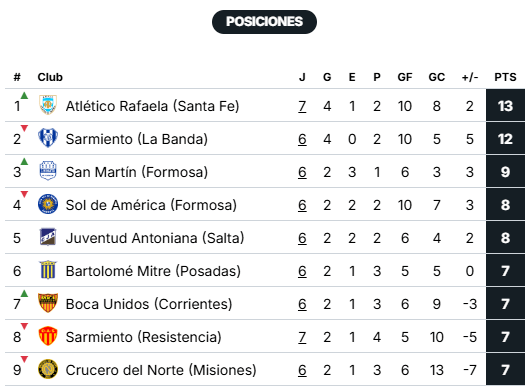The image size is (531, 389).
Task: Click the Juventud Antoniana crest
Action: 48,237
